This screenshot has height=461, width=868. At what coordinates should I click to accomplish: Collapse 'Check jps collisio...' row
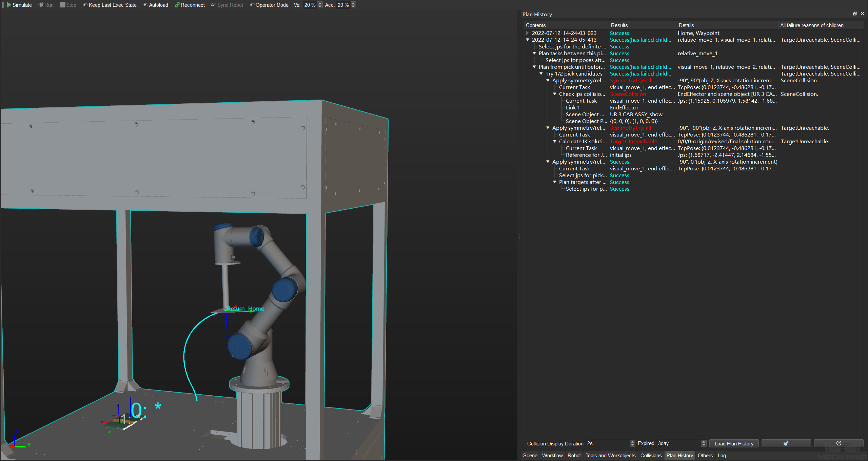(x=555, y=94)
